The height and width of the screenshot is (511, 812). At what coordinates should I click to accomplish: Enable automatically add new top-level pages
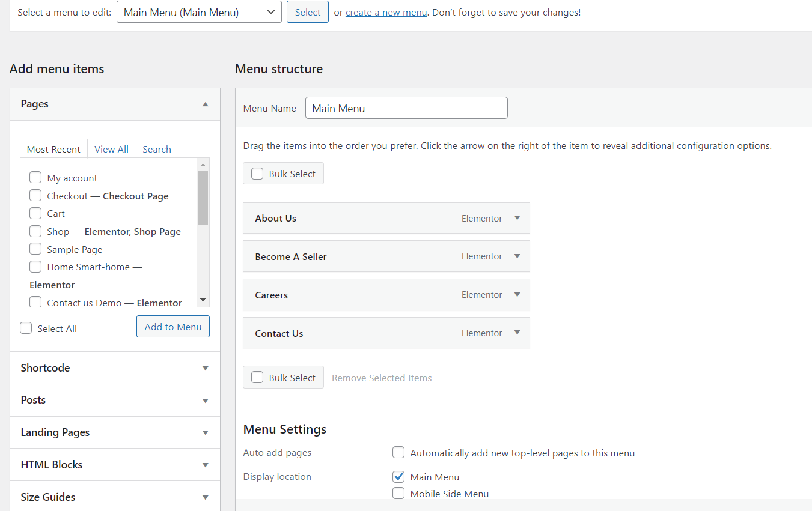click(398, 453)
